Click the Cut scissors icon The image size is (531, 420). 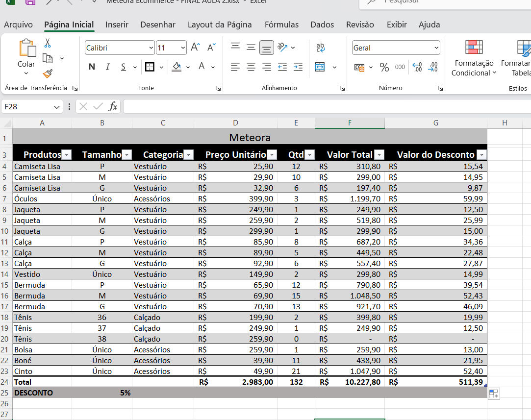pos(48,43)
